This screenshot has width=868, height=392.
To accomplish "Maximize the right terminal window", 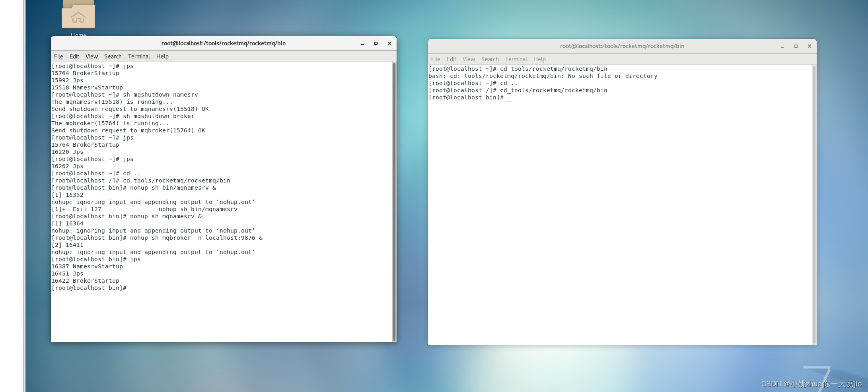I will (x=796, y=46).
